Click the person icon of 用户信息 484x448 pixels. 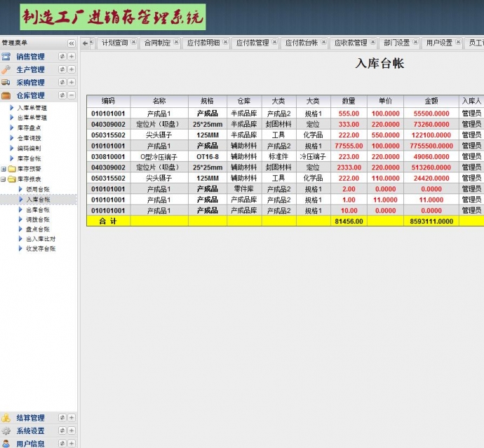click(6, 443)
